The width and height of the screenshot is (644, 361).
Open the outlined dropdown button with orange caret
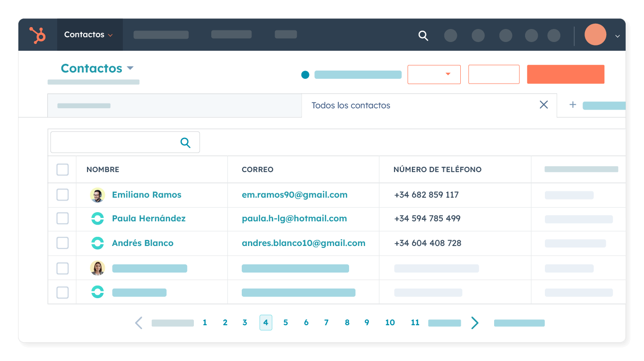(x=434, y=74)
